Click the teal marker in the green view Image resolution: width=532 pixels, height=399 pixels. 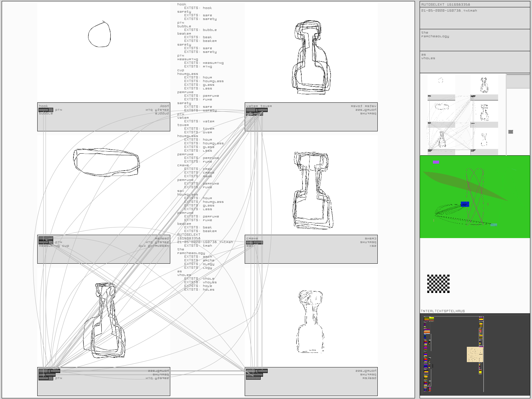click(494, 225)
